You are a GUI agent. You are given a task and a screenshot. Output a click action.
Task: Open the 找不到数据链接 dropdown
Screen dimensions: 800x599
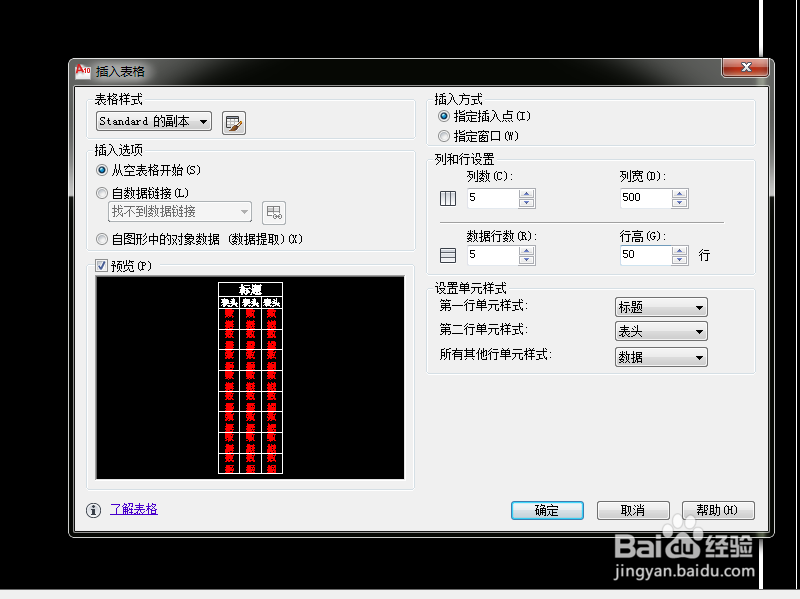pyautogui.click(x=180, y=212)
